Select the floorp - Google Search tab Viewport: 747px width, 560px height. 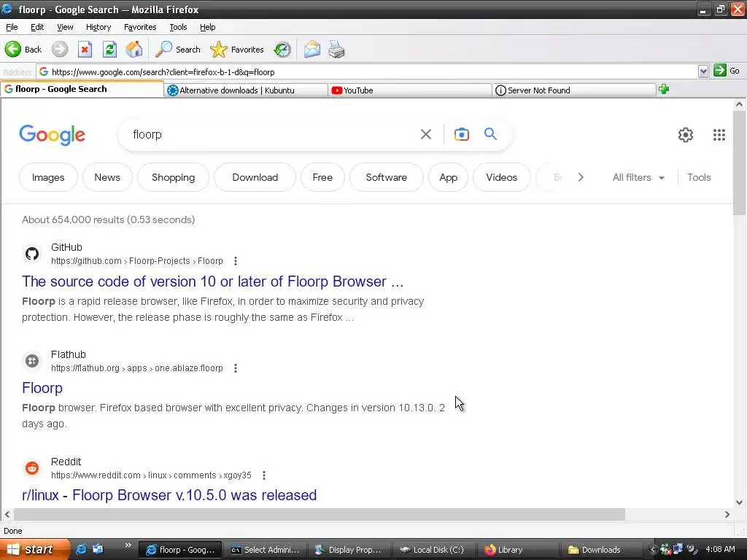[x=82, y=89]
